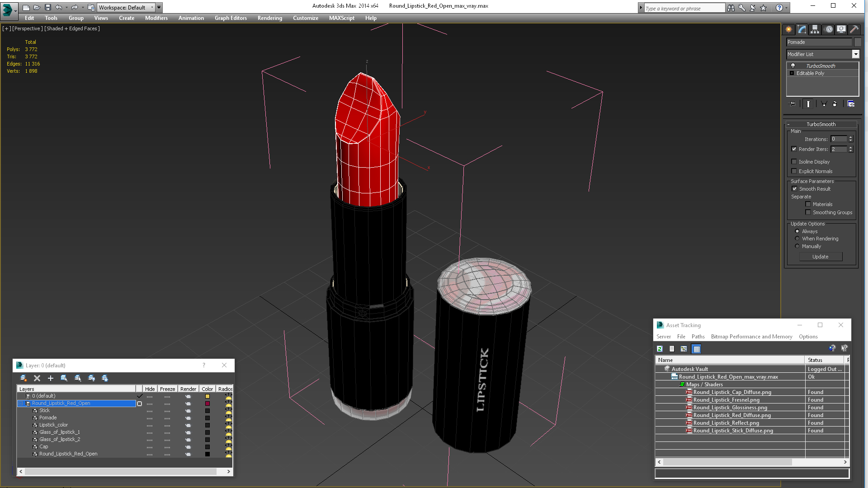Open the Hierarchy command panel tab

(815, 29)
